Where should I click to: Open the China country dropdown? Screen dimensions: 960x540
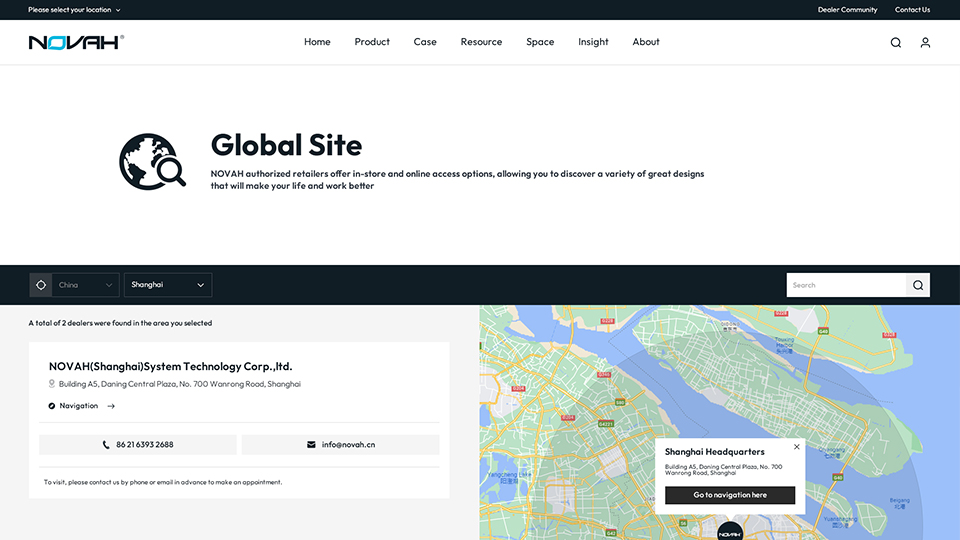click(85, 285)
